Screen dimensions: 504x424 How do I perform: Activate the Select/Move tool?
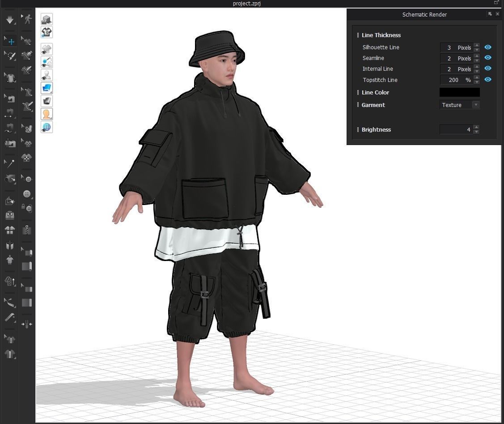click(x=9, y=41)
